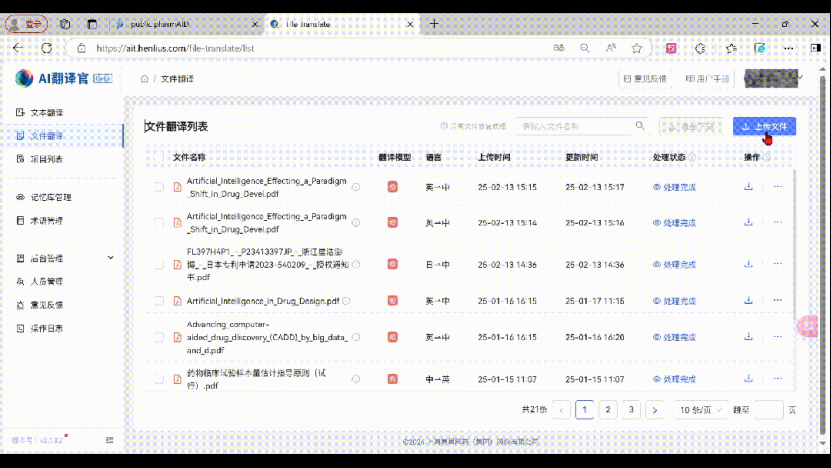Download Artificial_Intelligence_in_Drug_Design.pdf translation
The width and height of the screenshot is (831, 468).
pyautogui.click(x=748, y=300)
